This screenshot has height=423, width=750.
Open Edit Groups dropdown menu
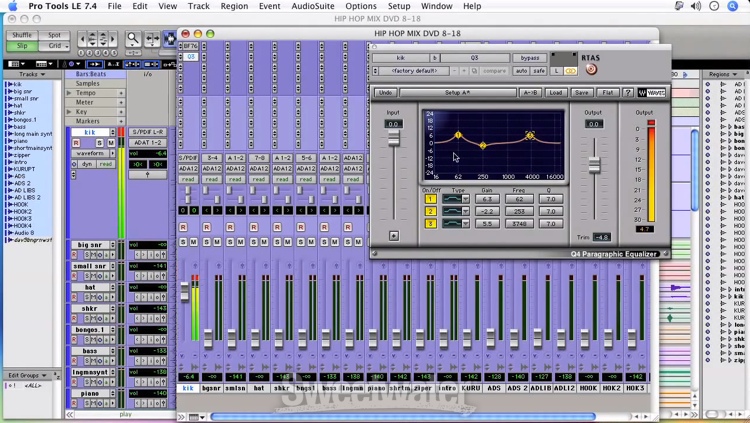tap(27, 376)
